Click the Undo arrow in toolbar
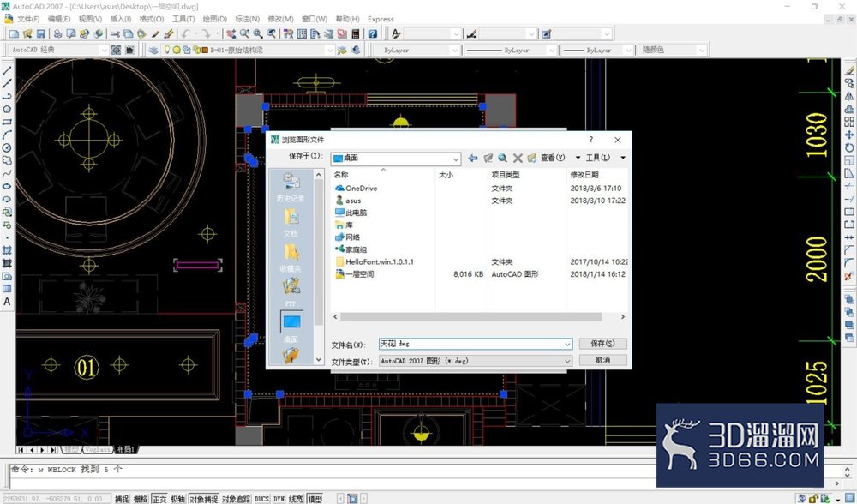The height and width of the screenshot is (504, 857). 186,34
